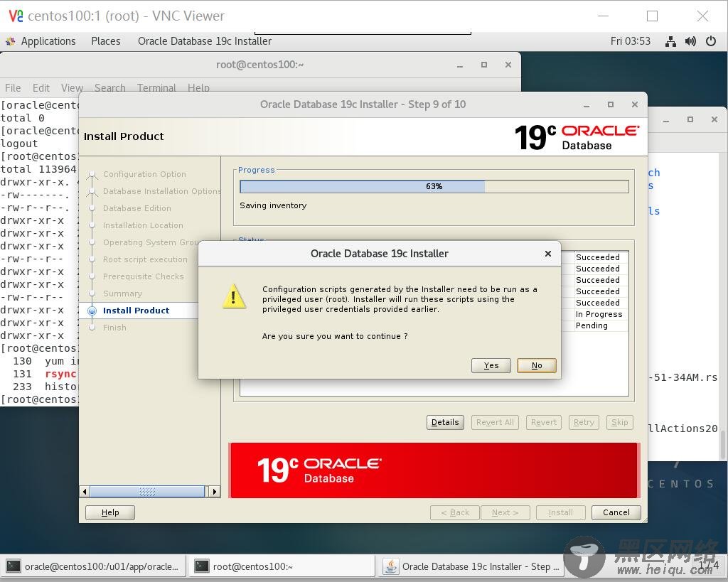Screen dimensions: 728x582
Task: Select Install Product step in sidebar
Action: click(x=136, y=311)
